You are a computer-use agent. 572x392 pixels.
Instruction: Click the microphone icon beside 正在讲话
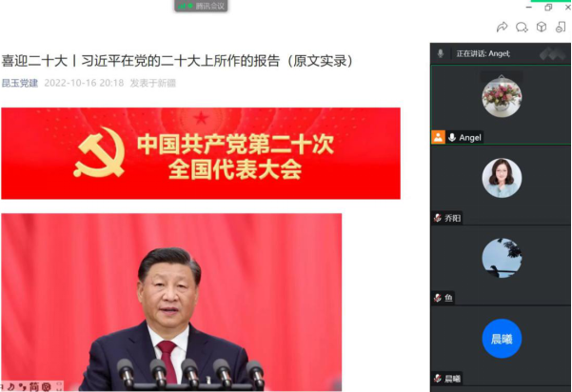point(441,53)
